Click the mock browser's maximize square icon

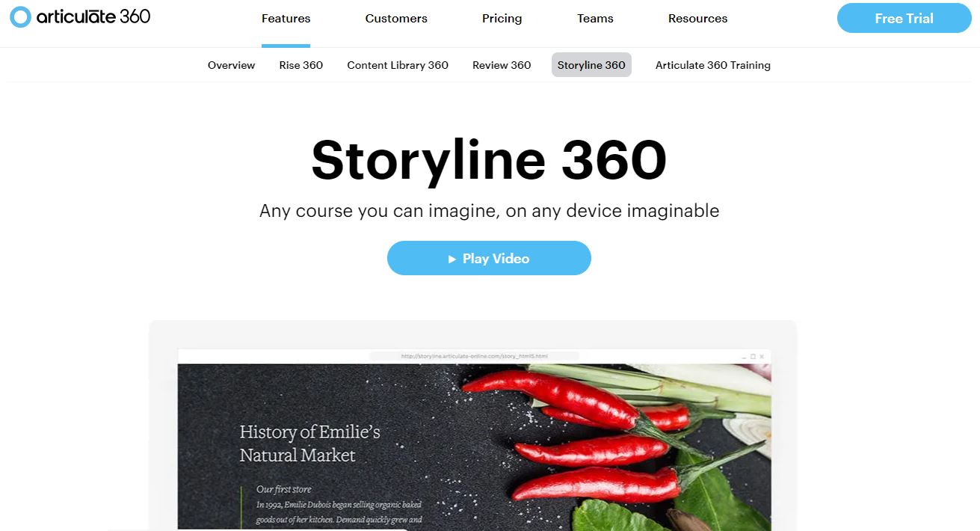pos(753,356)
